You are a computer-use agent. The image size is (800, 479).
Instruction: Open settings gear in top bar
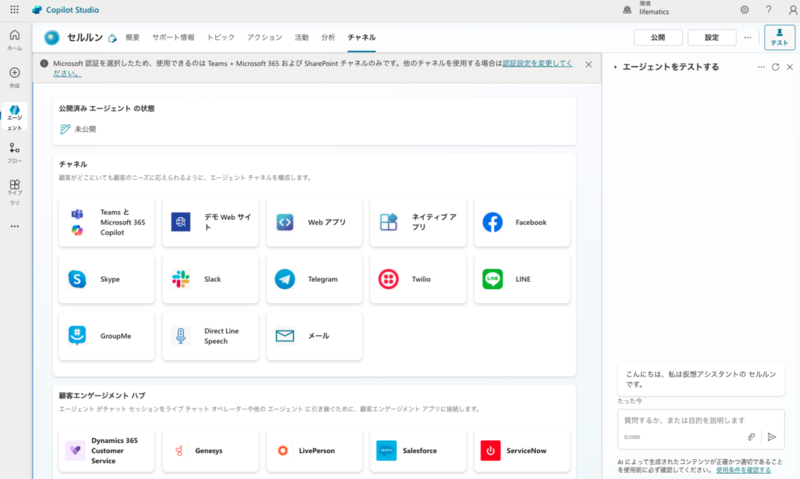(744, 10)
